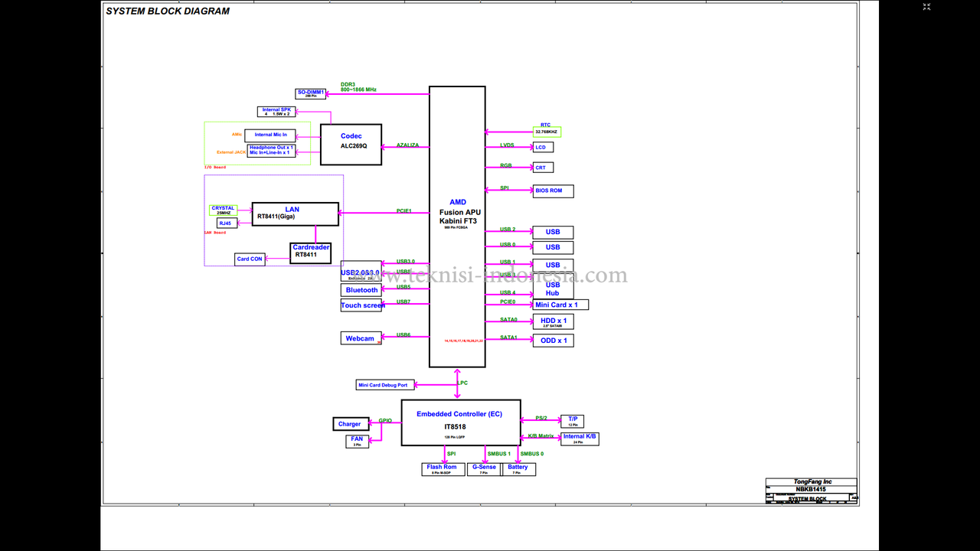Click the CRT box
Image resolution: width=980 pixels, height=551 pixels.
[543, 168]
